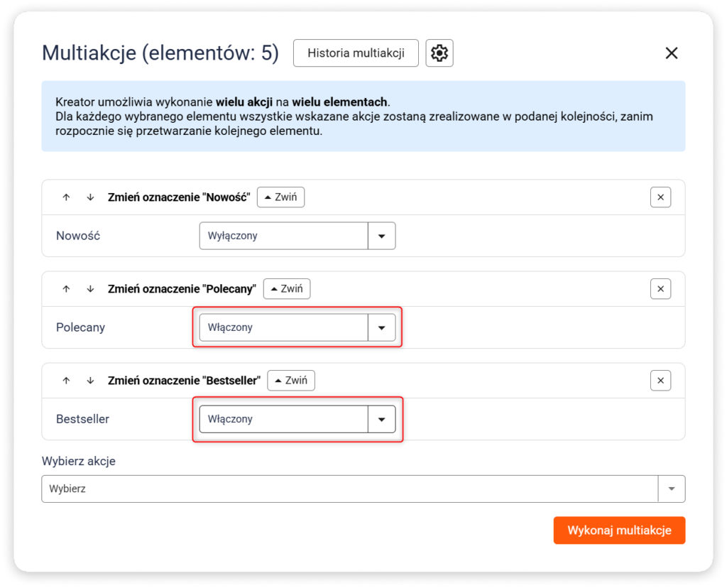Screen dimensions: 727x588
Task: Open the Polecany "Włączony" dropdown
Action: [x=297, y=327]
